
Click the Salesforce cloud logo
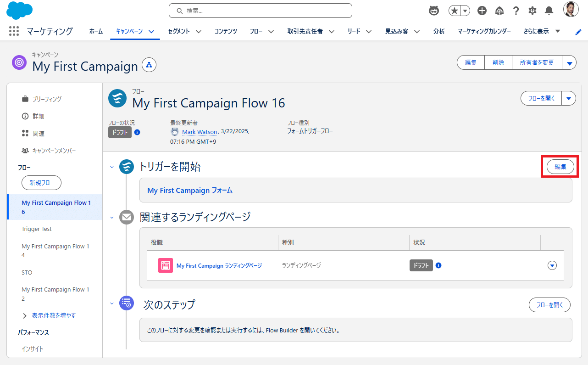[x=20, y=11]
